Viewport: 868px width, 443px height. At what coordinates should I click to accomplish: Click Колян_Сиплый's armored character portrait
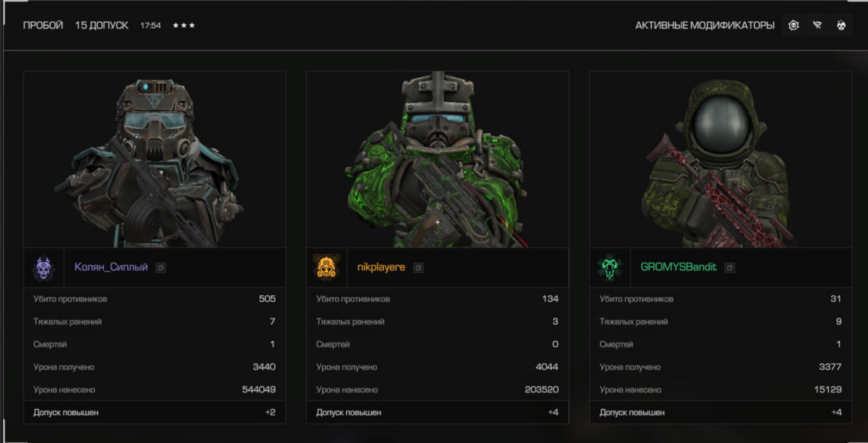click(x=154, y=160)
